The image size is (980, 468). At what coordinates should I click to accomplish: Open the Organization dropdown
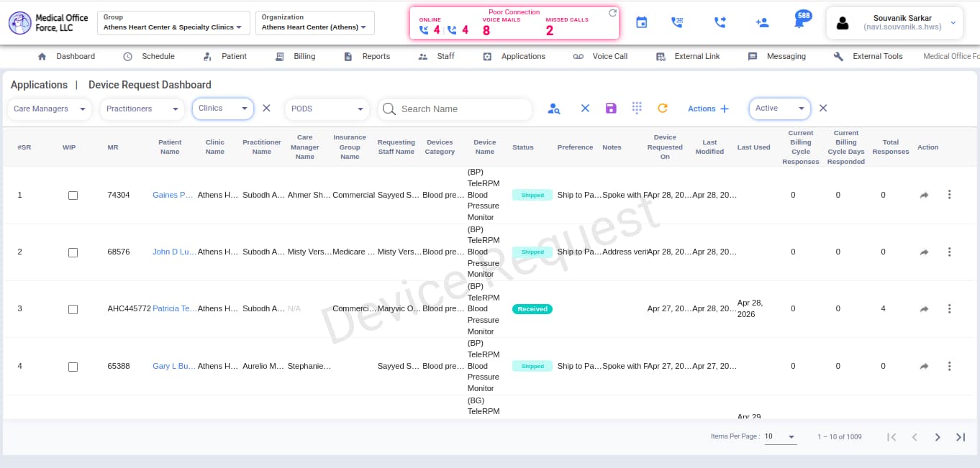(315, 23)
